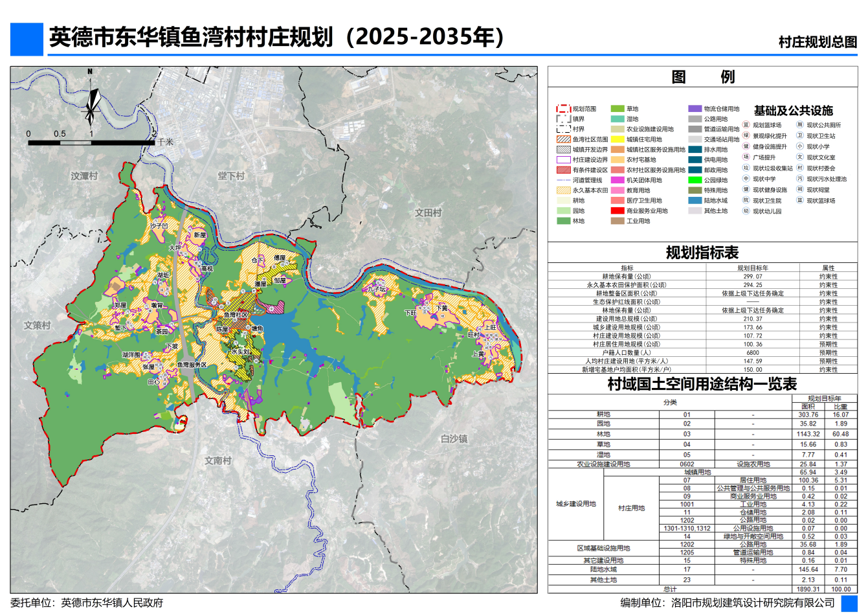Pick the blue 陆地水域 legend swatch

point(695,201)
